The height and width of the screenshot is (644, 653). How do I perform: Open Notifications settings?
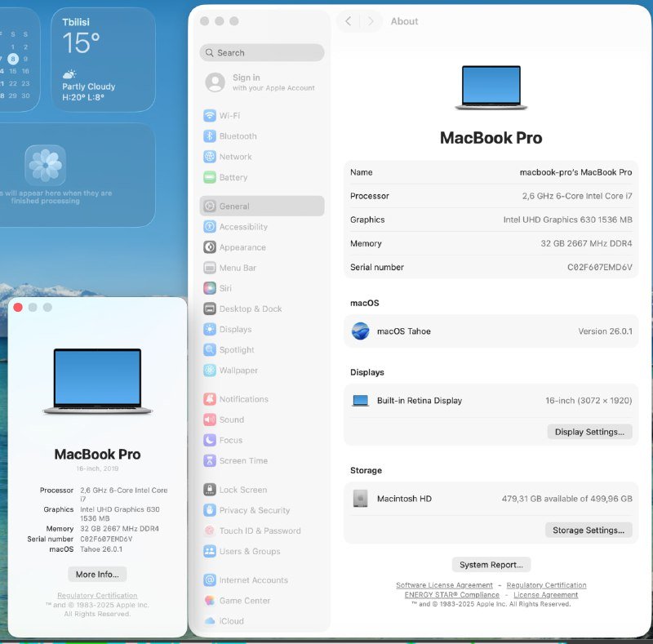click(243, 398)
